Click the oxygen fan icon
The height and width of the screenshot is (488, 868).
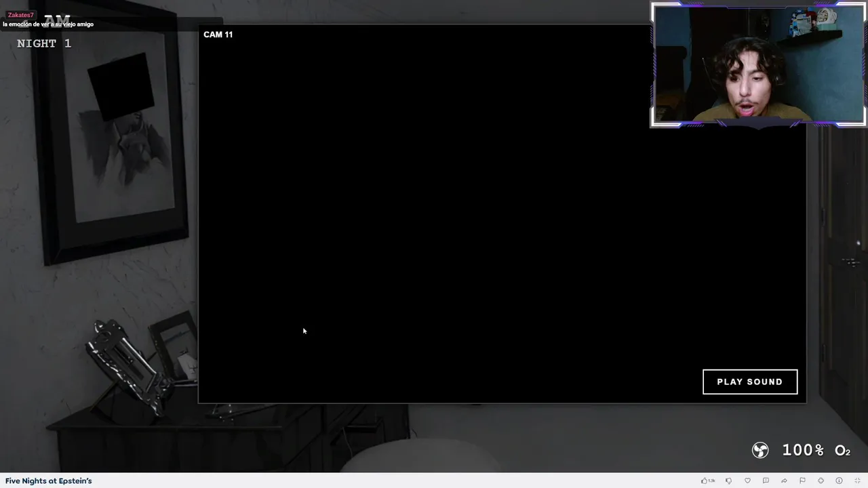point(760,450)
